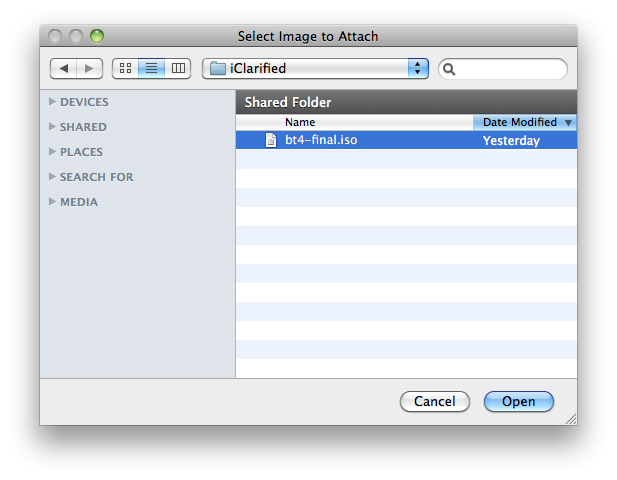Screen dimensions: 617x480
Task: Click the back navigation arrow
Action: click(x=64, y=68)
